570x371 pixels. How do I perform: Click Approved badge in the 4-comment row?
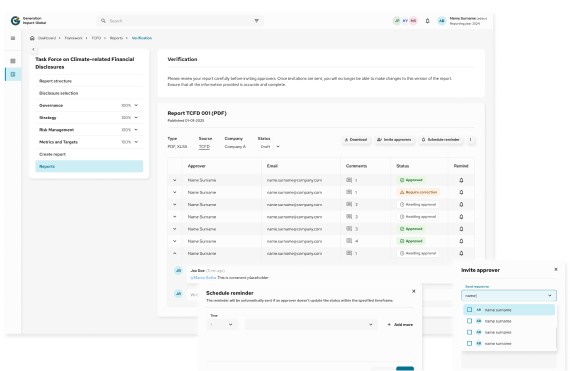pos(411,241)
